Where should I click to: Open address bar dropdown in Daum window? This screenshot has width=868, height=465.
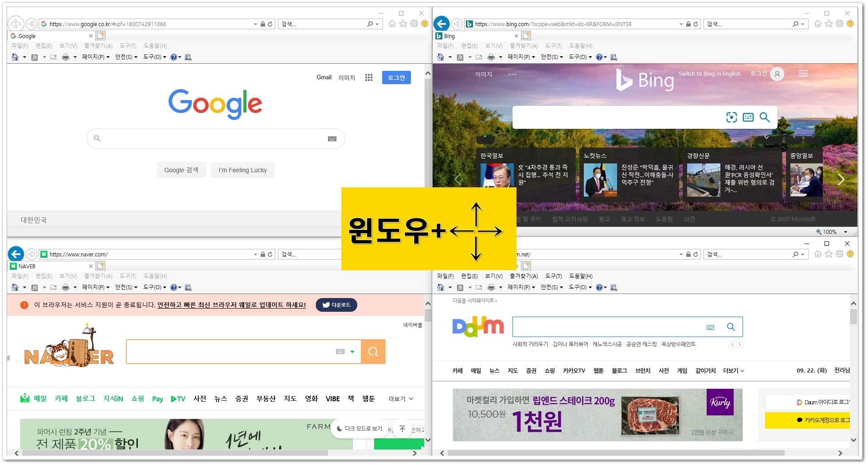point(681,254)
